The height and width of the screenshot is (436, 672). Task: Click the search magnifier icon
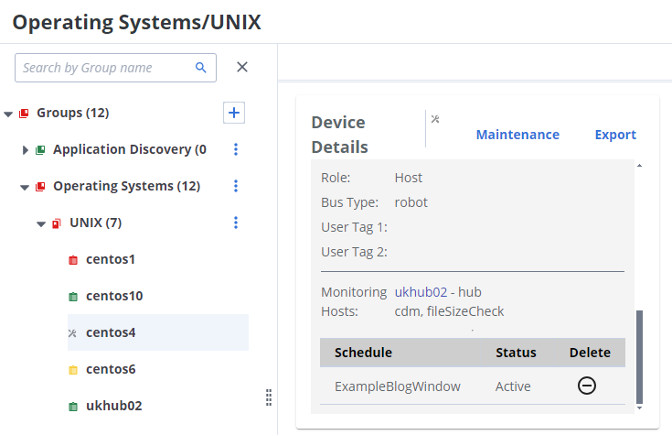pos(201,68)
